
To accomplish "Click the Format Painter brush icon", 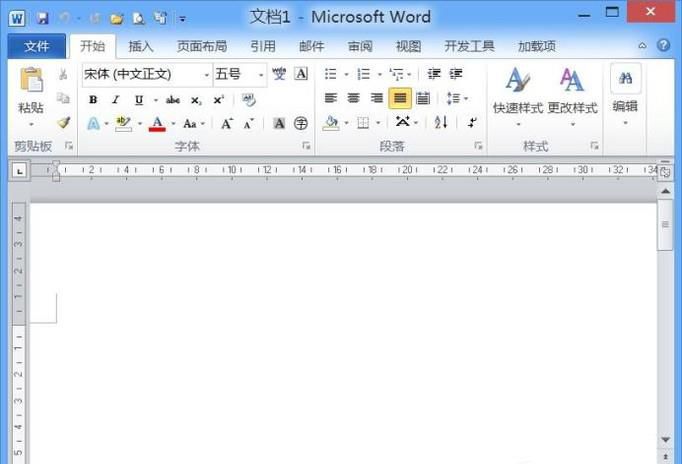I will coord(63,123).
